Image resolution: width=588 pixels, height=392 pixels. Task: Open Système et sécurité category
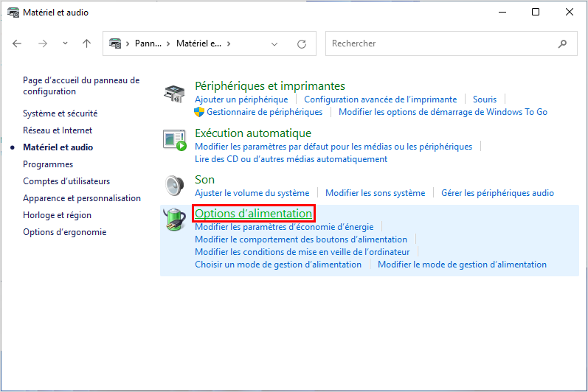tap(60, 113)
